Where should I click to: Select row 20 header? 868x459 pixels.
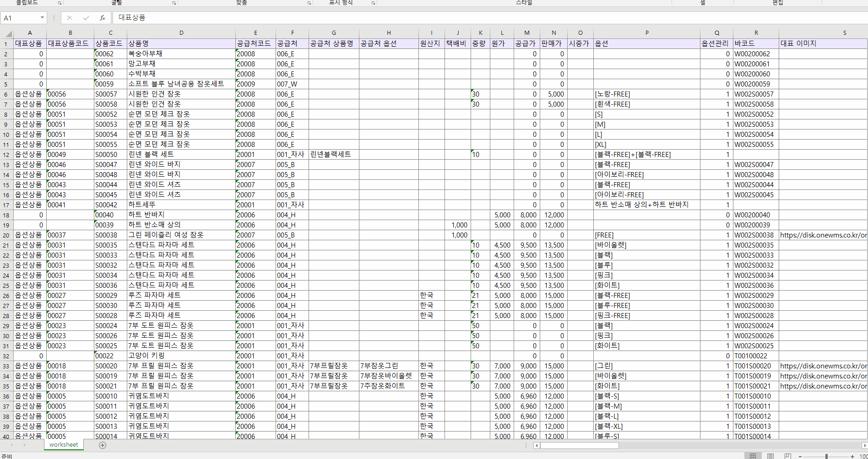coord(6,235)
